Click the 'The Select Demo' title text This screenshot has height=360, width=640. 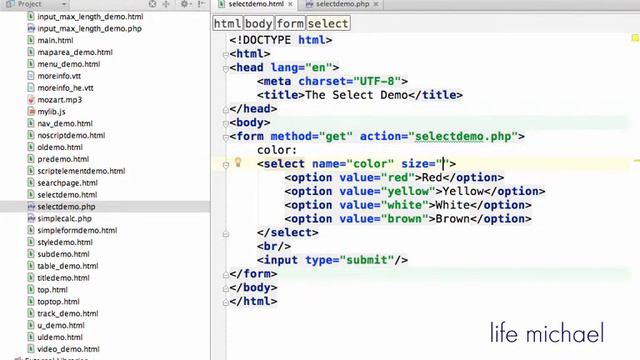(356, 95)
